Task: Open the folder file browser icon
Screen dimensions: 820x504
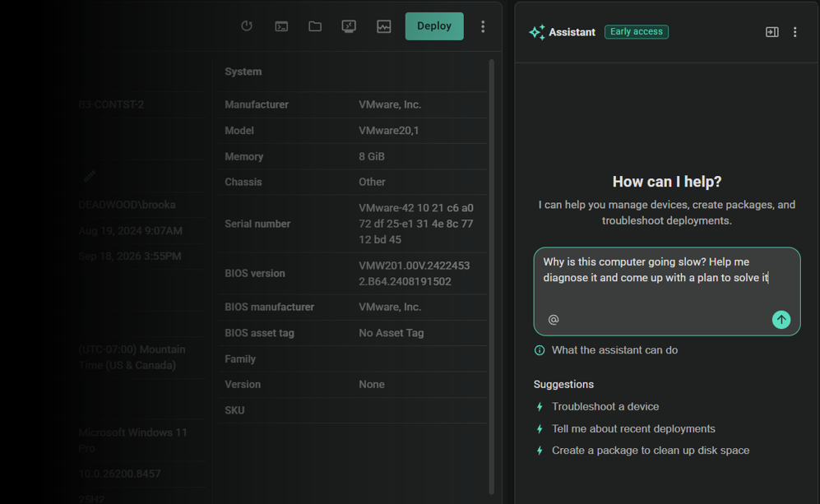Action: click(x=315, y=26)
